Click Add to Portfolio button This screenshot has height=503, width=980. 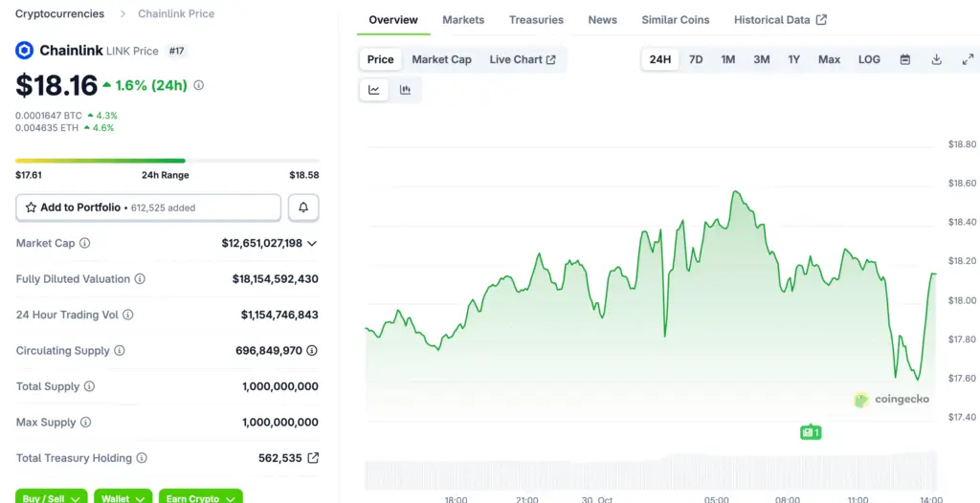148,208
